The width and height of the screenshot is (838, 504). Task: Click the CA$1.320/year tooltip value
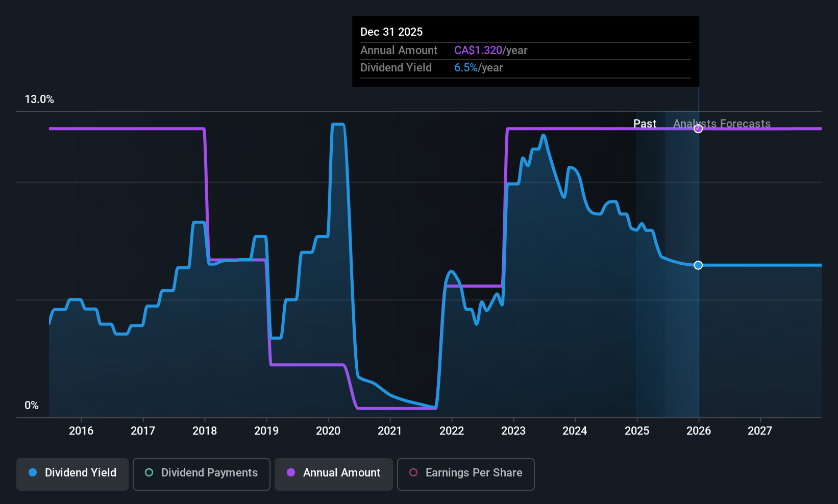tap(490, 51)
